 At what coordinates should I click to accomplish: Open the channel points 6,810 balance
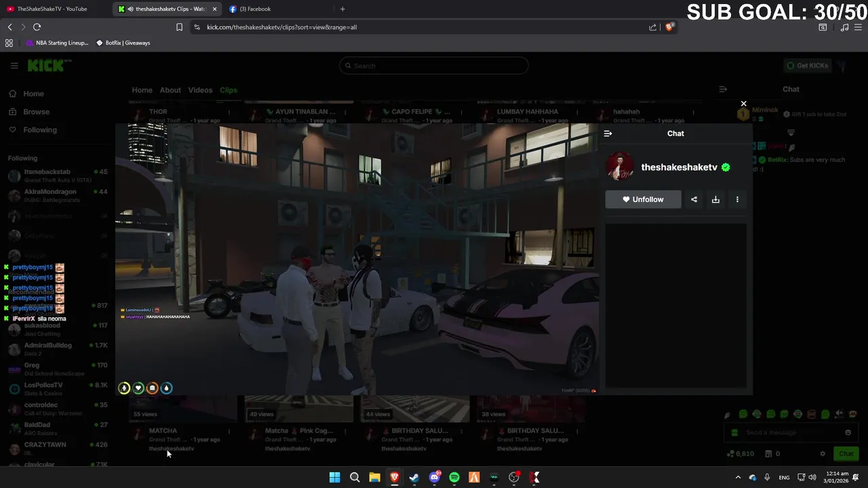pos(741,453)
